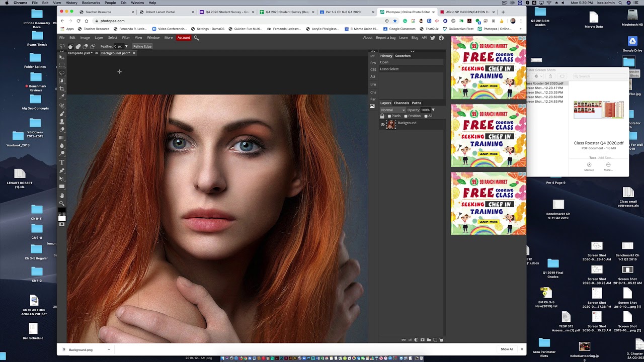Expand the Background.png download chevron
The height and width of the screenshot is (362, 644).
(x=109, y=349)
